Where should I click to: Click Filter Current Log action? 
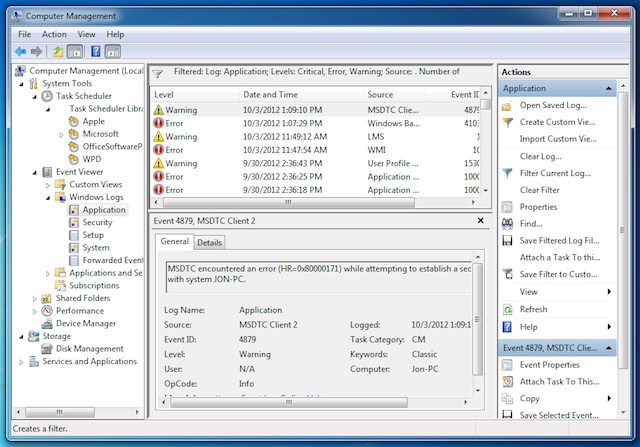(555, 173)
